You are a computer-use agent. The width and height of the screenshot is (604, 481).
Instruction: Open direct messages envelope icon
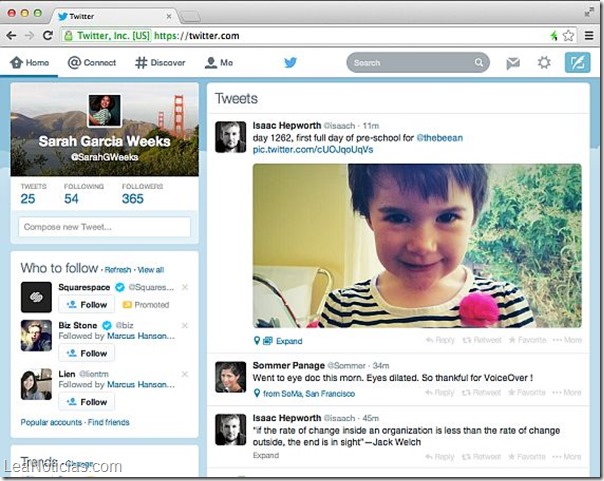pos(513,63)
